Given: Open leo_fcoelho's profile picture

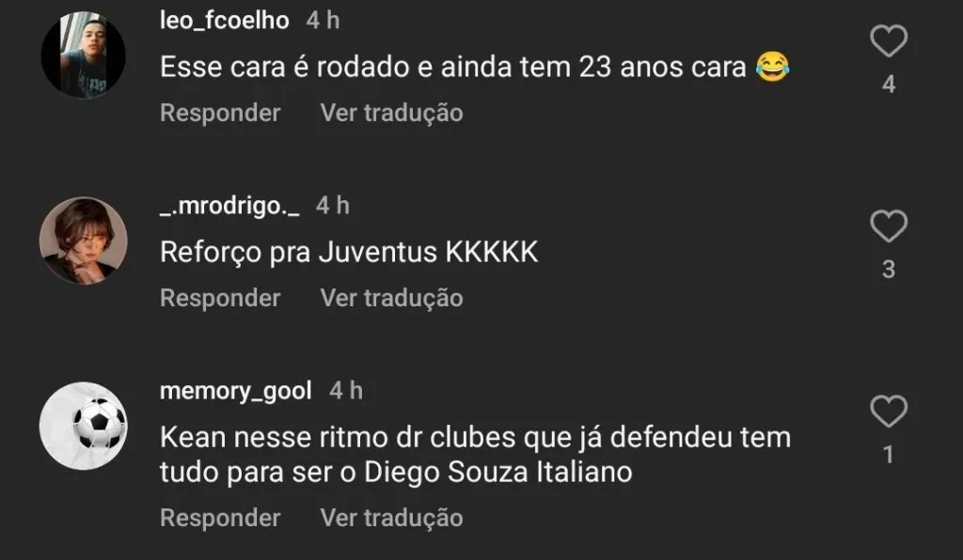Looking at the screenshot, I should 84,55.
